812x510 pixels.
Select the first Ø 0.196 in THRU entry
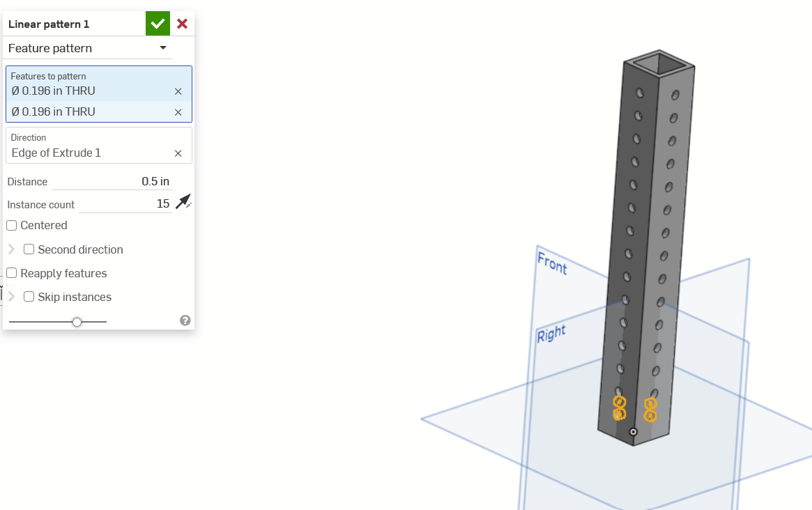coord(54,91)
